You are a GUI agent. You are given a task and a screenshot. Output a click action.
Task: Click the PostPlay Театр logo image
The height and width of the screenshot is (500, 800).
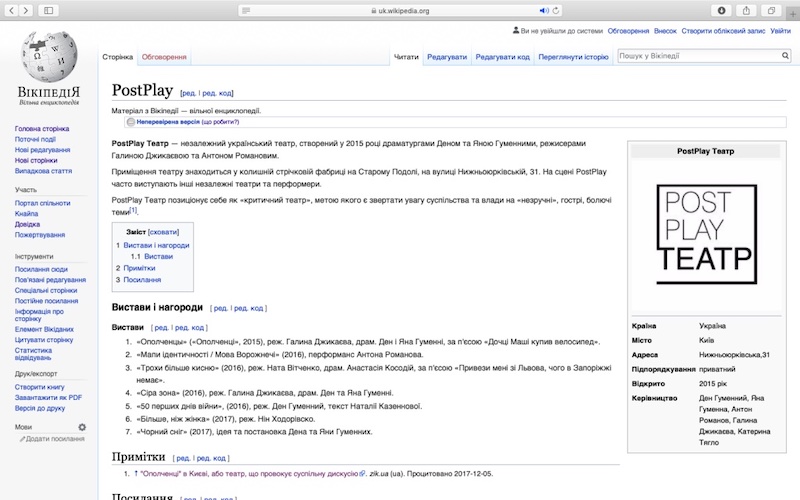point(706,234)
